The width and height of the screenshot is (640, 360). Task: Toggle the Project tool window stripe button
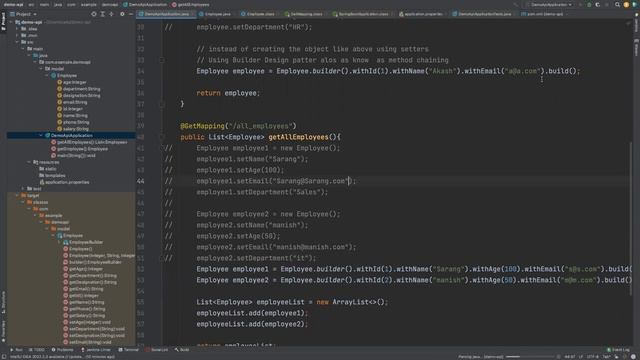click(3, 21)
